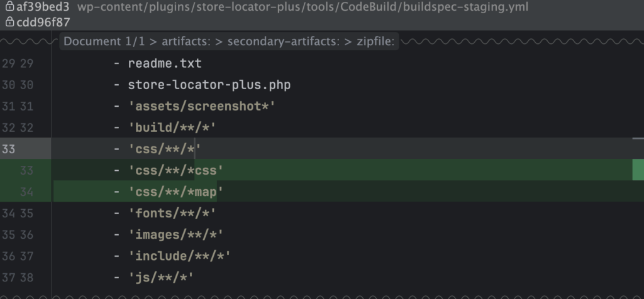Click the added 'css/**/*css' line
The width and height of the screenshot is (644, 299).
[x=176, y=170]
